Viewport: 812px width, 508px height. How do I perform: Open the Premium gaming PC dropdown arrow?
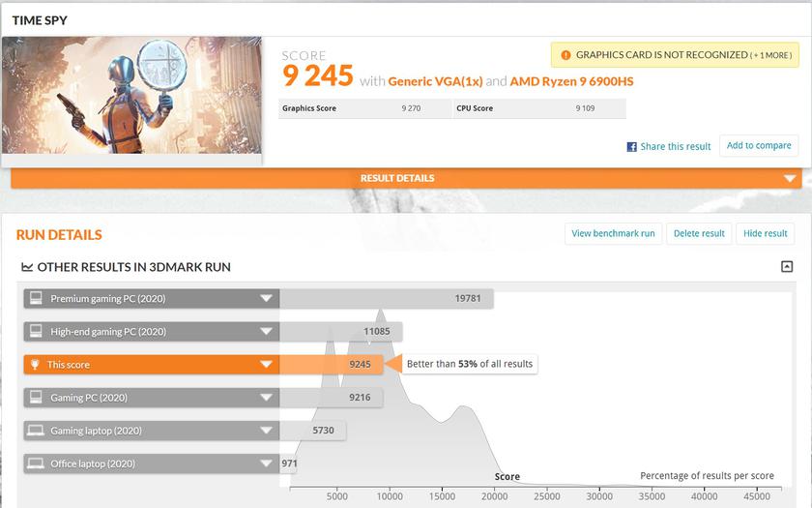(266, 299)
